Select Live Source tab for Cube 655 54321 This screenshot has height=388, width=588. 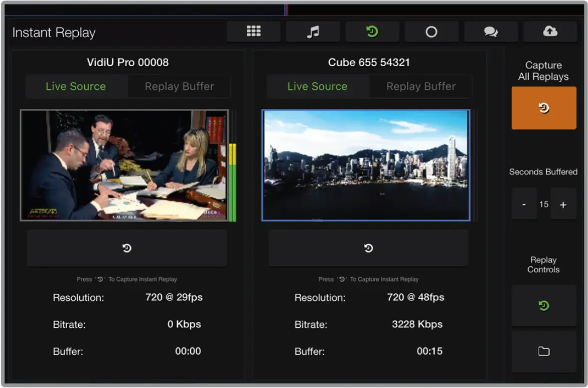[x=318, y=87]
